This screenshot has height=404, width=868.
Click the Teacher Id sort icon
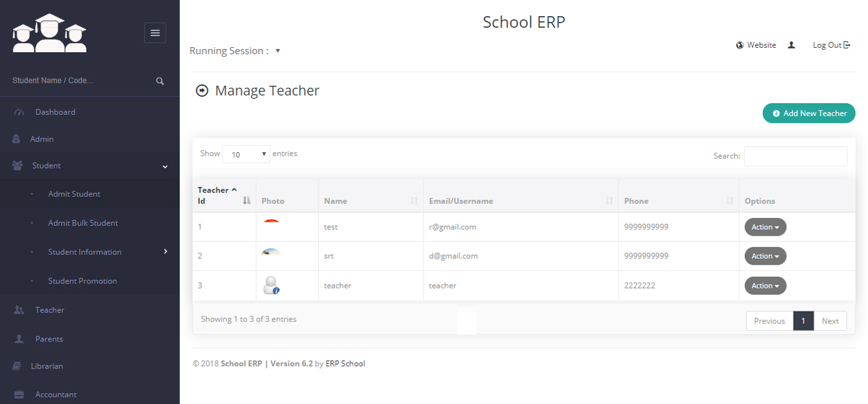pos(246,201)
